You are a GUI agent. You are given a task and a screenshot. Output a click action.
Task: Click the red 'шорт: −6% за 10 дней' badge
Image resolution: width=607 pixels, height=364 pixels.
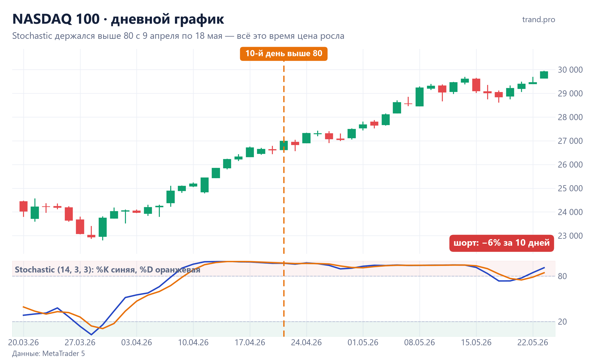click(x=502, y=243)
